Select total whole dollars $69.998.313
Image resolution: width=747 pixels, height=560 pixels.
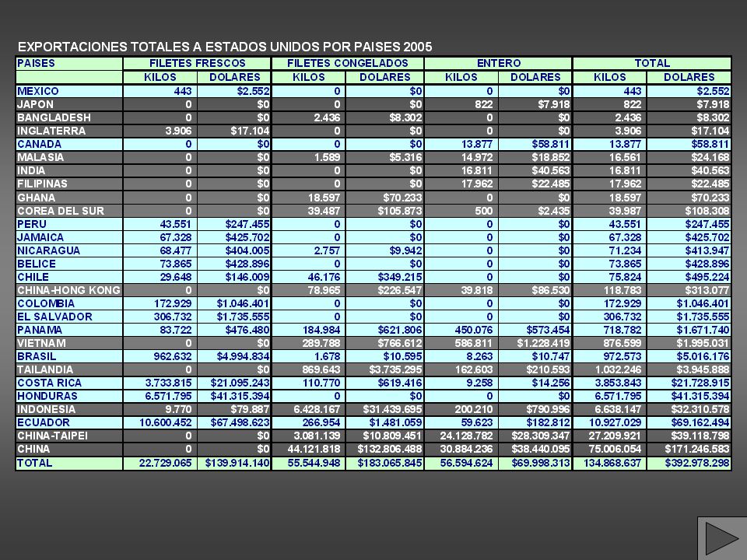(x=541, y=463)
